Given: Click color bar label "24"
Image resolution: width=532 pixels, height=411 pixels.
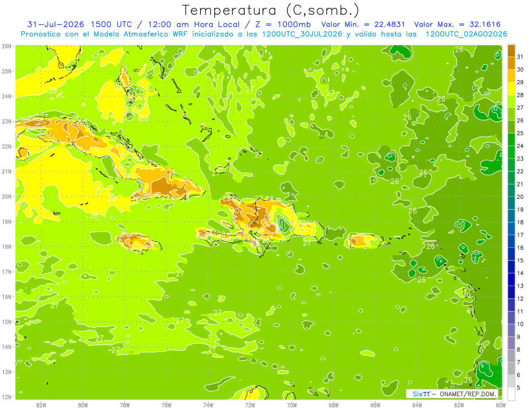Looking at the screenshot, I should point(520,146).
